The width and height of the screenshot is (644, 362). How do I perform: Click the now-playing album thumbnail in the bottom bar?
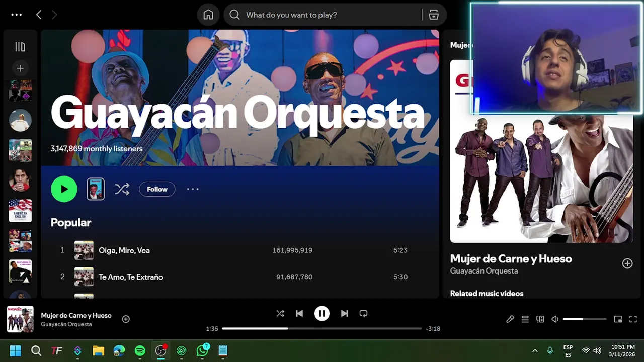pyautogui.click(x=20, y=319)
